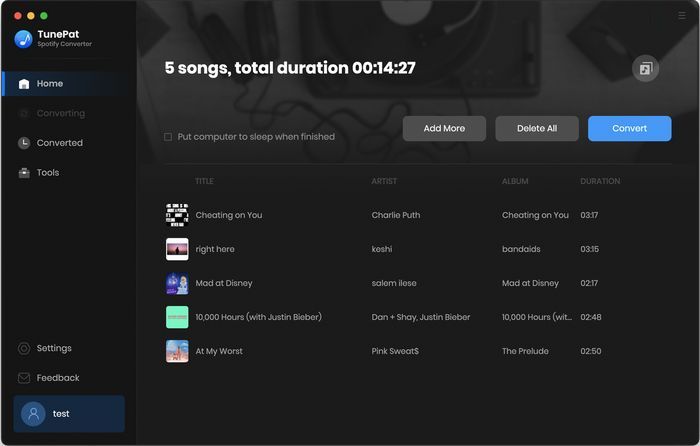Click the Cheating on You album cover
Viewport: 700px width, 446px height.
pyautogui.click(x=177, y=215)
